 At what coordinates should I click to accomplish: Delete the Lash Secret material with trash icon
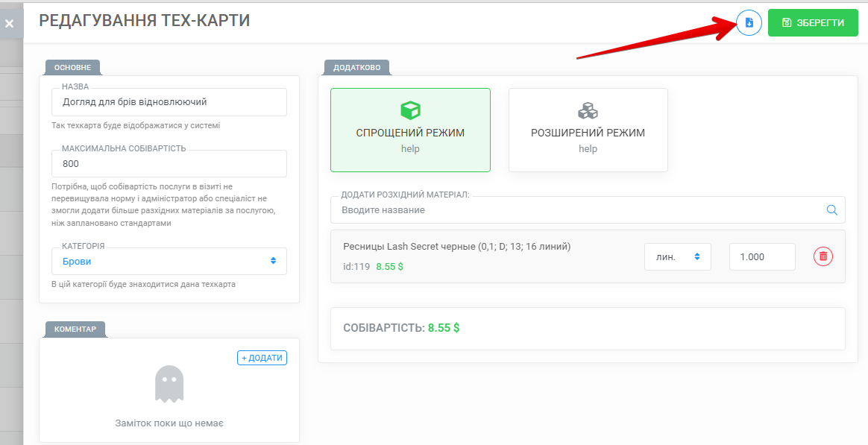[x=823, y=256]
